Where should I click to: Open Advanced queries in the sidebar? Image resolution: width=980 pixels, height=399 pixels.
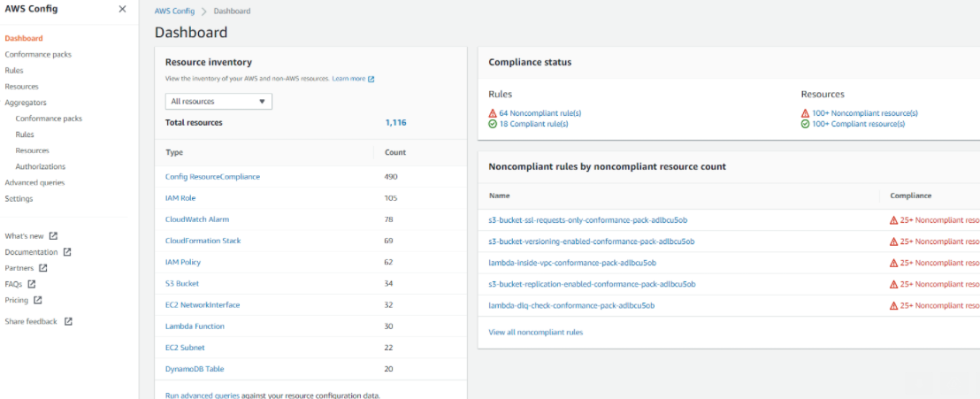click(34, 182)
